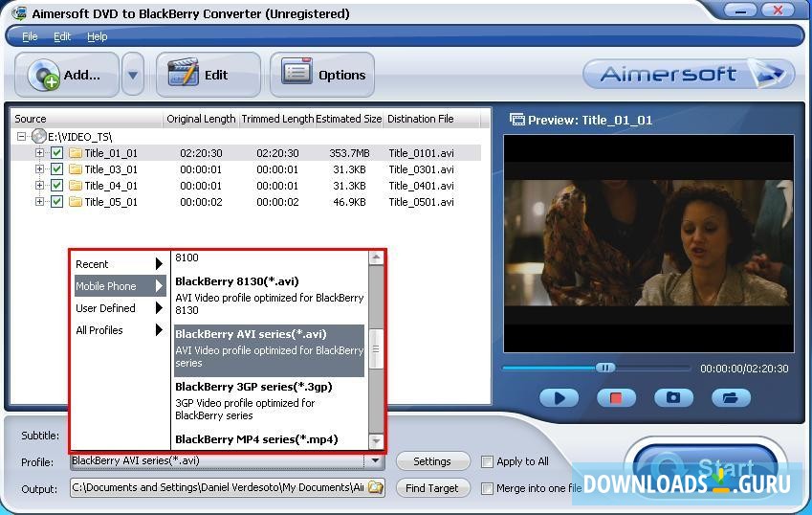Click the Title_03_01 folder icon
Viewport: 812px width, 515px height.
point(76,168)
